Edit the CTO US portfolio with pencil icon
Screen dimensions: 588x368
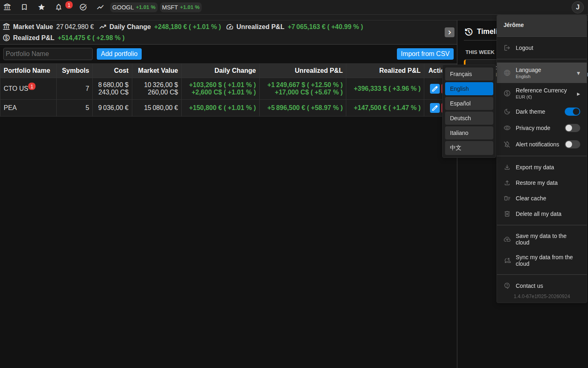click(435, 89)
